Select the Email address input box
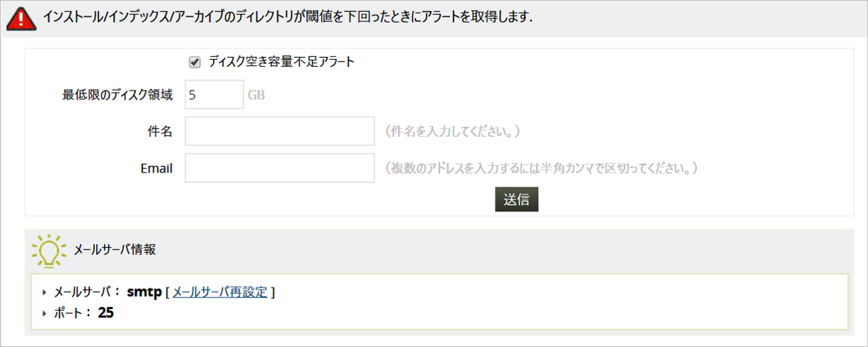This screenshot has height=347, width=868. click(x=279, y=168)
